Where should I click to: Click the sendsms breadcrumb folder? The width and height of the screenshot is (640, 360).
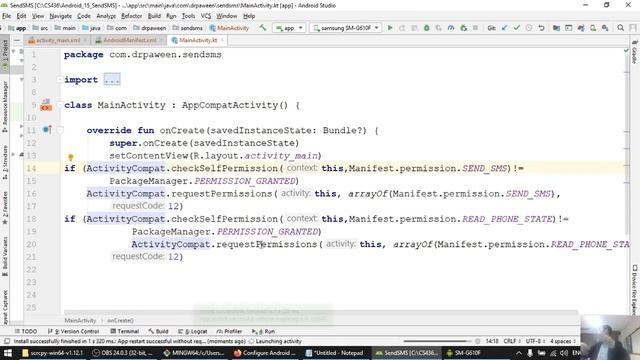pyautogui.click(x=187, y=28)
